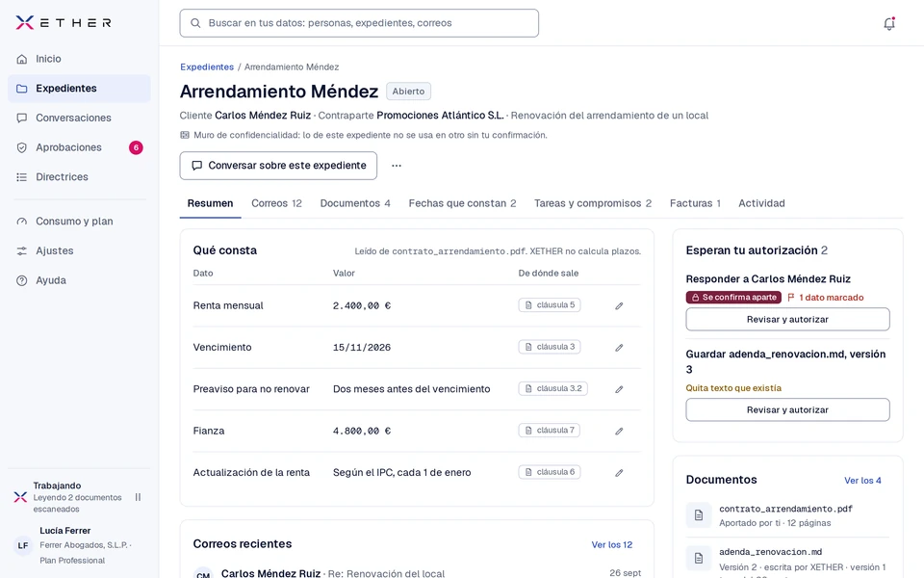The image size is (924, 578).
Task: Open cláusula 6 source chip
Action: tap(550, 472)
